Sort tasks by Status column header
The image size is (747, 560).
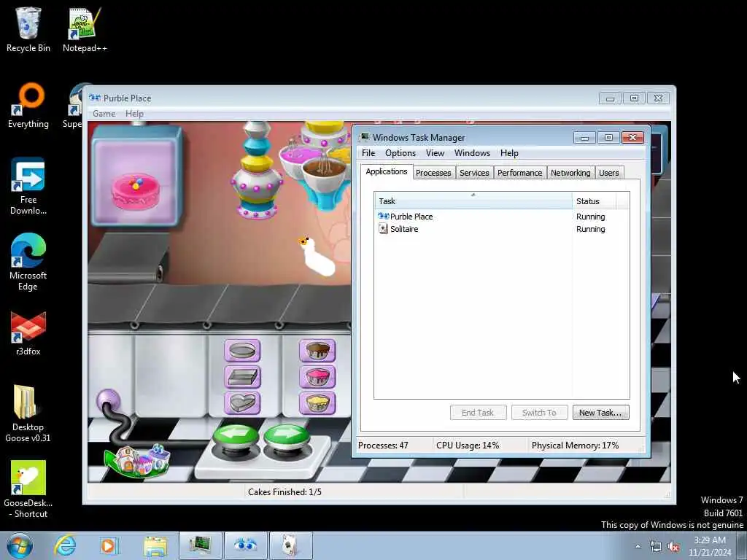594,201
